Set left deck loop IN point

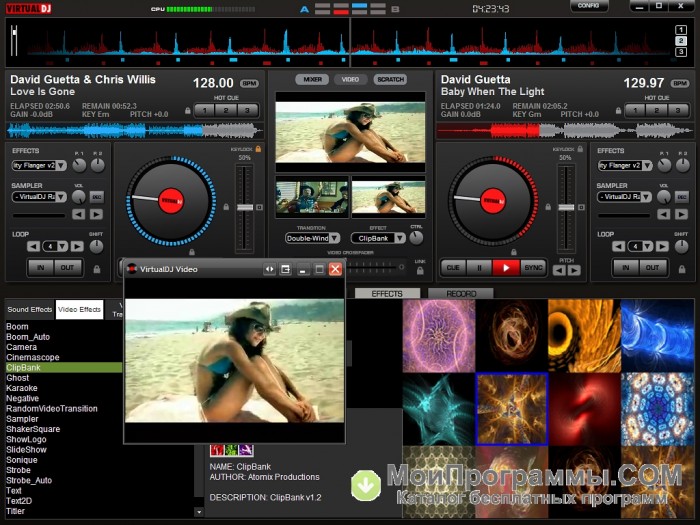(41, 268)
